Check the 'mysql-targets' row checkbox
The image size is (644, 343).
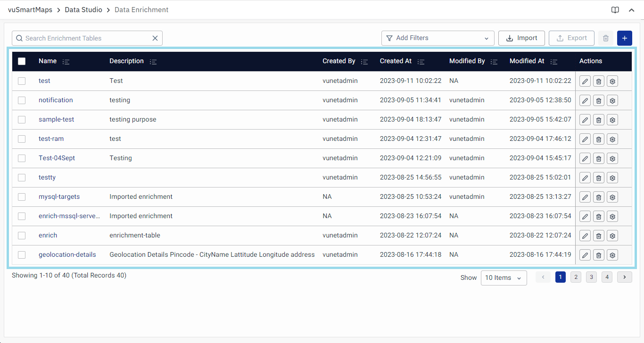tap(22, 197)
